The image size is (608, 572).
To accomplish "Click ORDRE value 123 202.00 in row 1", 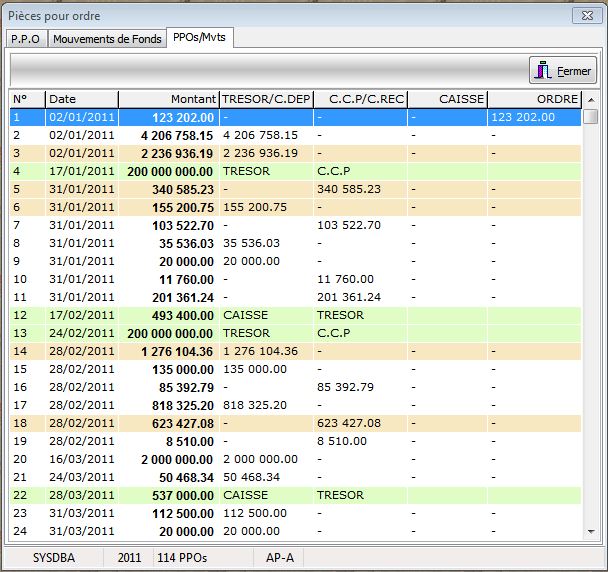I will click(x=523, y=117).
